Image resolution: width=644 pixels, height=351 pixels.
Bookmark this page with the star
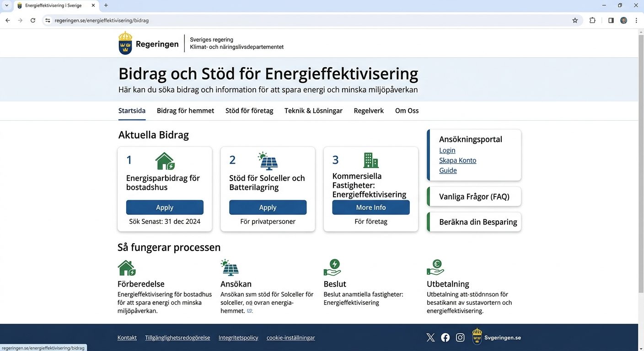575,21
